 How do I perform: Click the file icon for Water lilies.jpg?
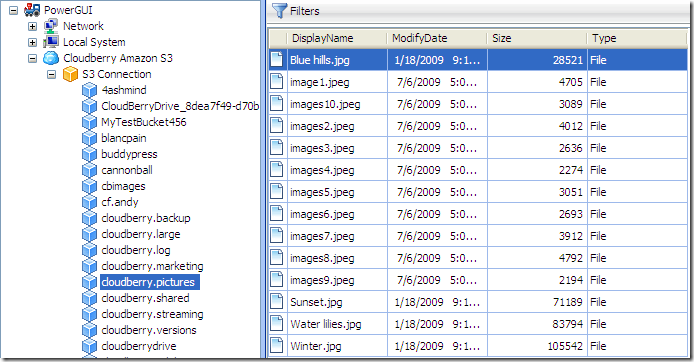pos(277,324)
